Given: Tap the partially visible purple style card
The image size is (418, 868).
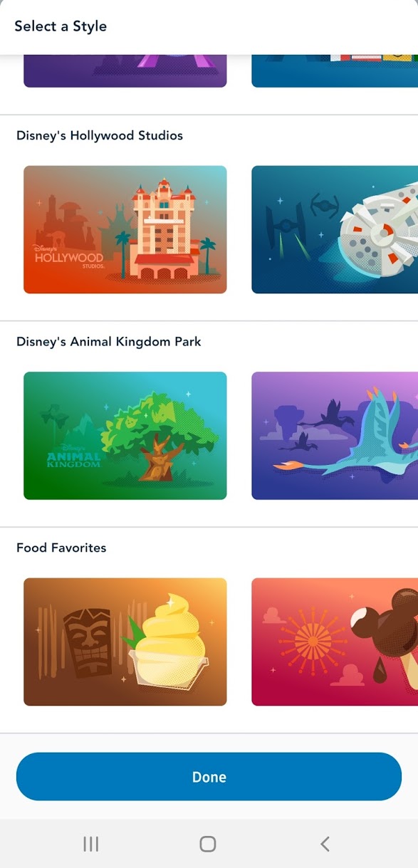Looking at the screenshot, I should coord(125,71).
